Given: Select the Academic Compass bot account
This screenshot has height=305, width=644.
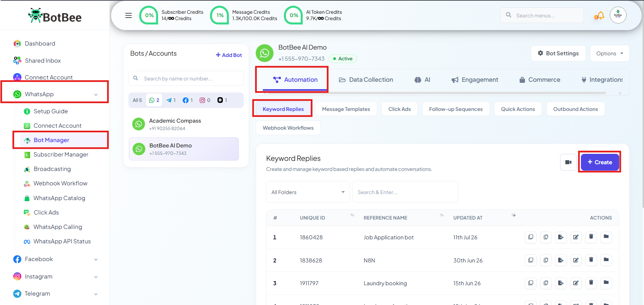Looking at the screenshot, I should pyautogui.click(x=184, y=124).
